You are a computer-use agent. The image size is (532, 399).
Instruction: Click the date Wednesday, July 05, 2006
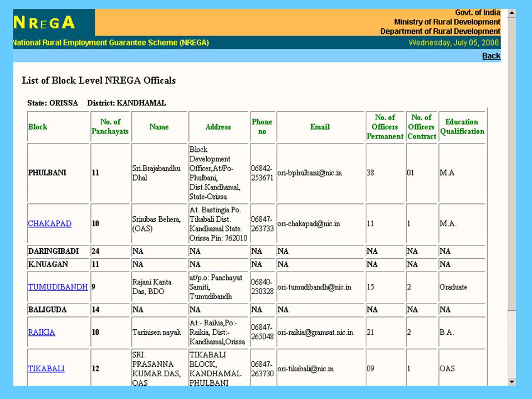454,43
